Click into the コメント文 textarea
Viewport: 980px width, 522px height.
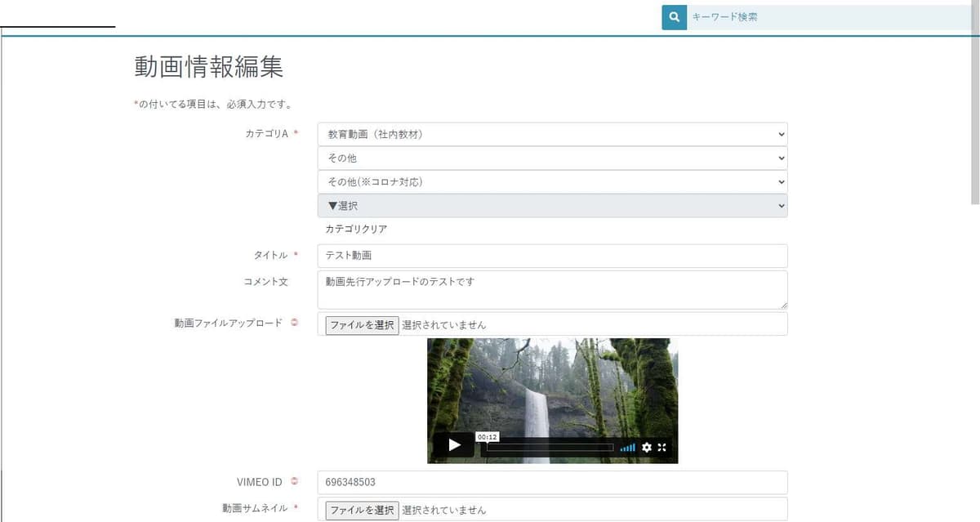pos(553,290)
